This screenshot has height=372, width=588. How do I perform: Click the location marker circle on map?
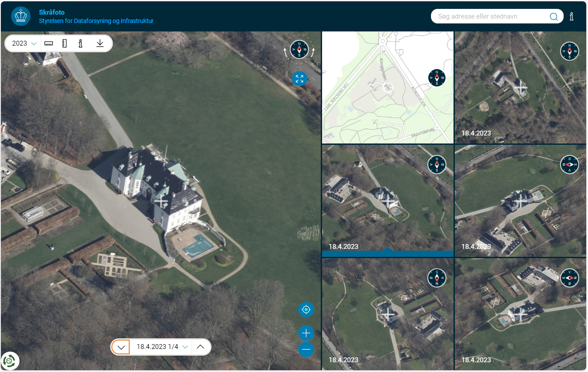point(388,88)
